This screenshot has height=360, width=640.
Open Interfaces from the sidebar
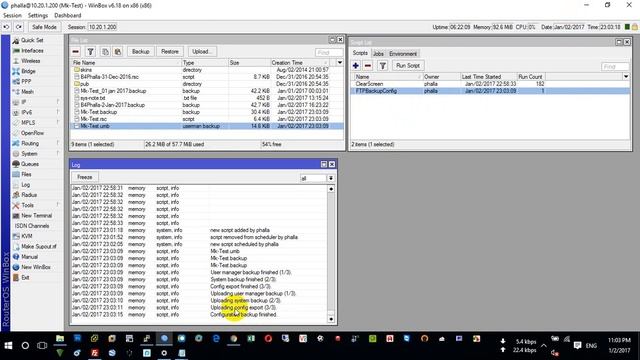pos(32,51)
